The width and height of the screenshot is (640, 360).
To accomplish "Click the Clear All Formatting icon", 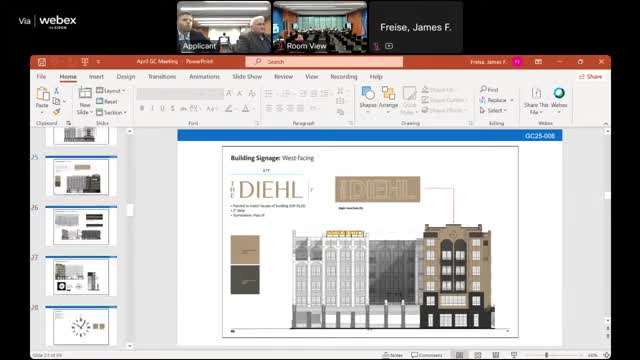I will tap(252, 93).
